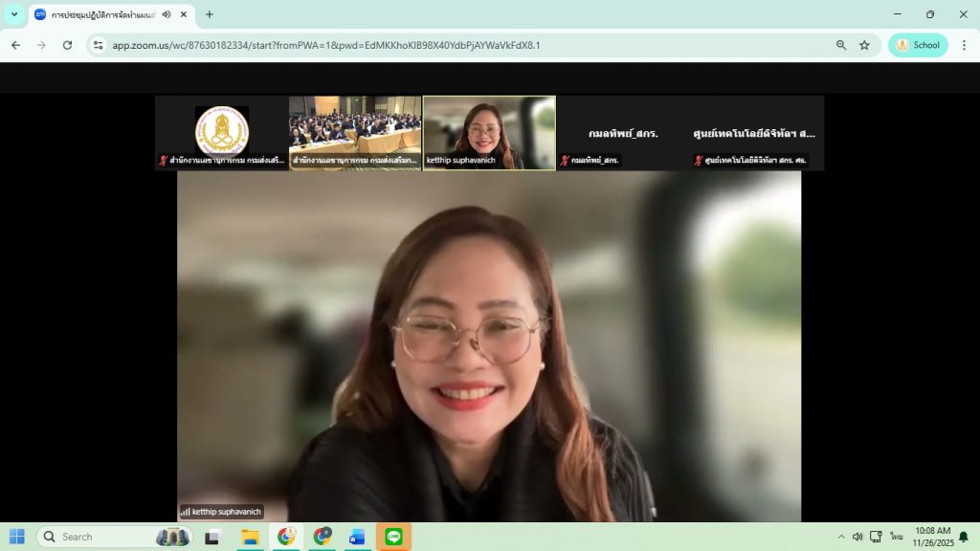
Task: Open the School profile button
Action: [x=918, y=45]
